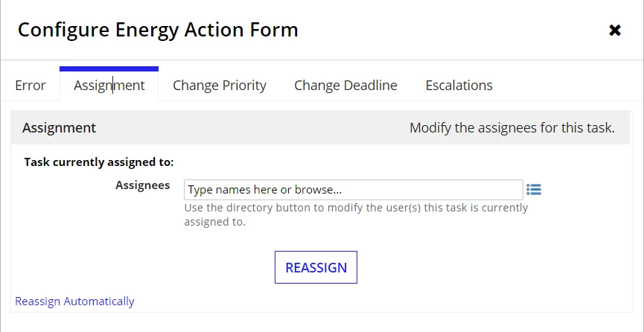
Task: Click the gray Assignment header bar
Action: pyautogui.click(x=320, y=127)
